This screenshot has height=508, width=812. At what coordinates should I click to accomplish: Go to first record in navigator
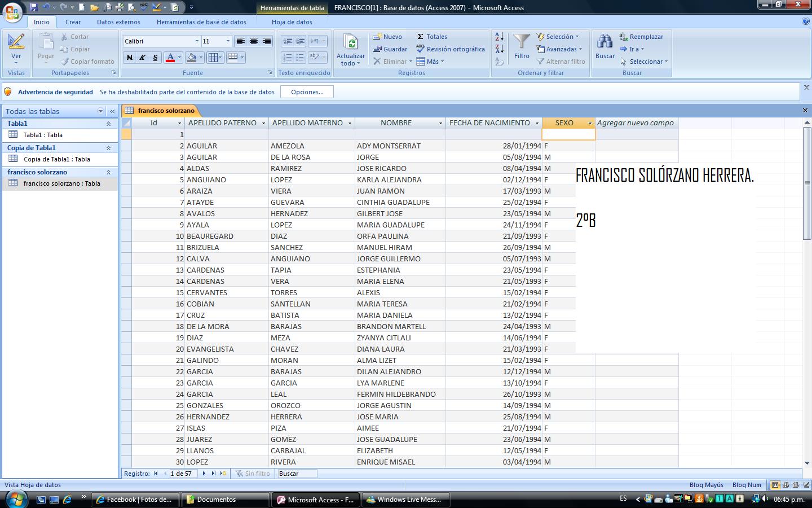(156, 474)
